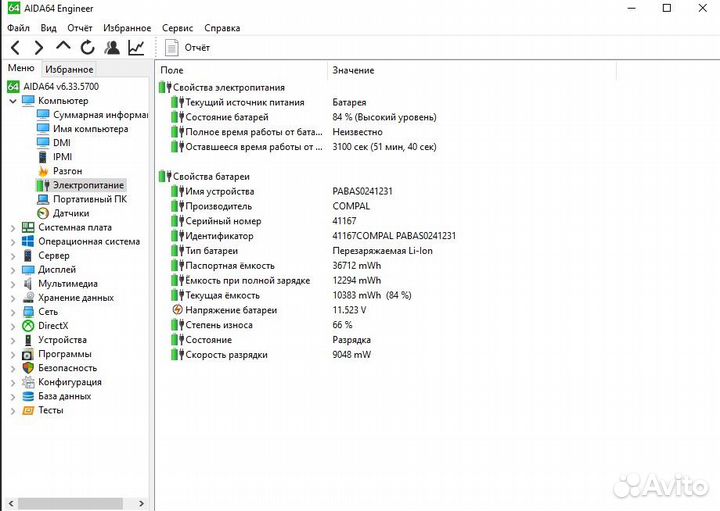
Task: Click the Сеть network icon
Action: pos(28,312)
